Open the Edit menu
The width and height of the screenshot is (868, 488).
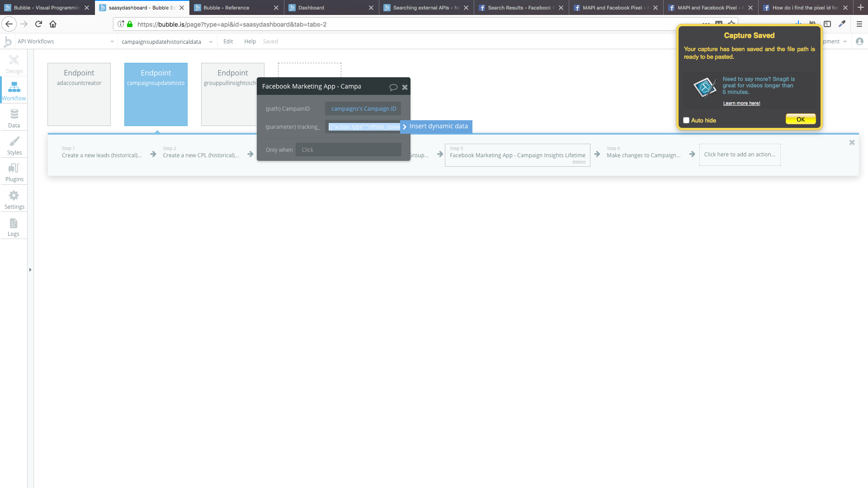[228, 42]
